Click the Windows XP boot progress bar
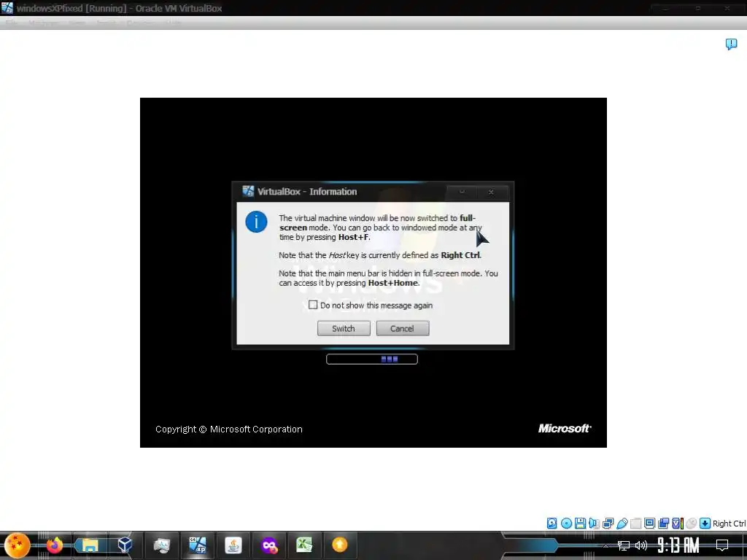The image size is (747, 560). coord(372,359)
